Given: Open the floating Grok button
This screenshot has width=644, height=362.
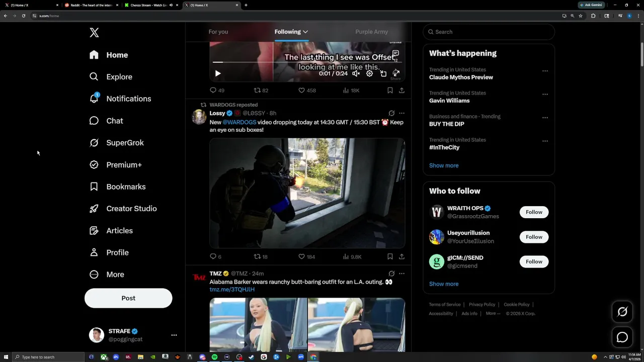Looking at the screenshot, I should pyautogui.click(x=622, y=312).
